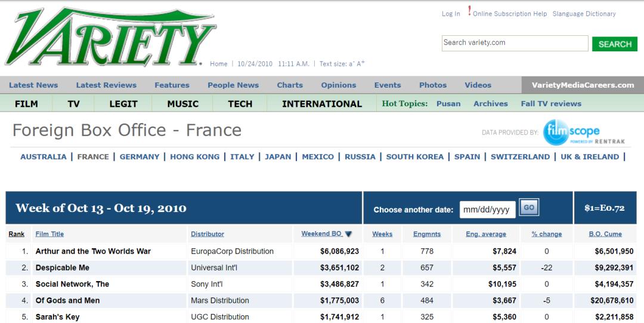
Task: Select the INTERNATIONAL section tab
Action: click(322, 104)
